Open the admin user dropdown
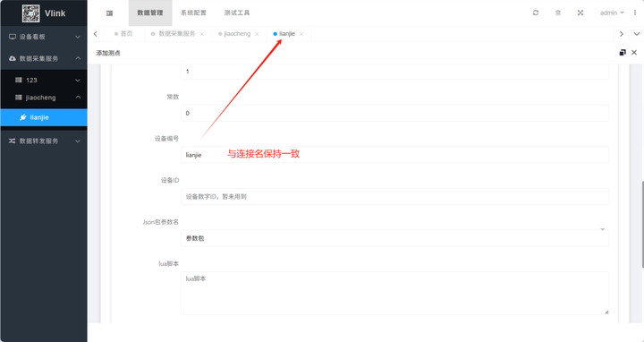 click(x=612, y=13)
